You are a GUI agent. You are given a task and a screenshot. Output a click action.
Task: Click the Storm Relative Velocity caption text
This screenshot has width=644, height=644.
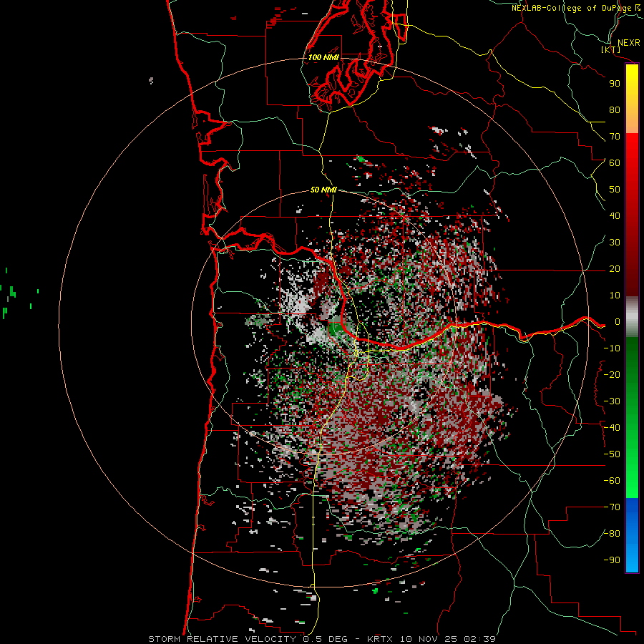(321, 639)
